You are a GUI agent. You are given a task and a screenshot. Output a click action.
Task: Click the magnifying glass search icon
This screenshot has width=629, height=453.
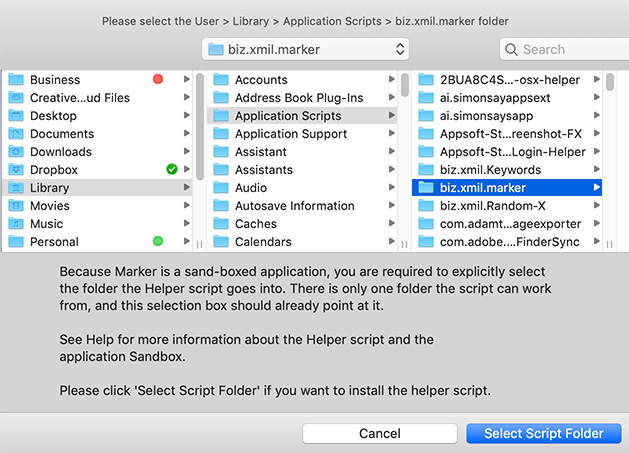(512, 49)
